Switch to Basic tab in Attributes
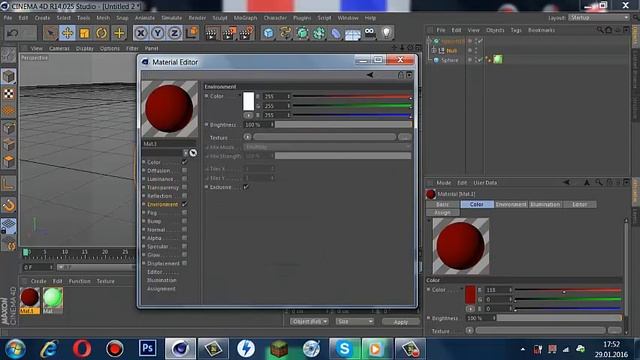The width and height of the screenshot is (640, 360). point(442,204)
